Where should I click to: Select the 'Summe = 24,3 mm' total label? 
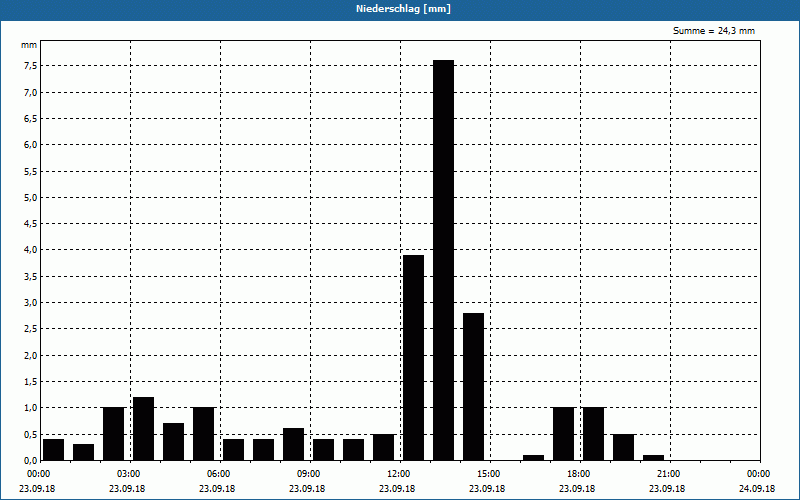click(x=713, y=31)
